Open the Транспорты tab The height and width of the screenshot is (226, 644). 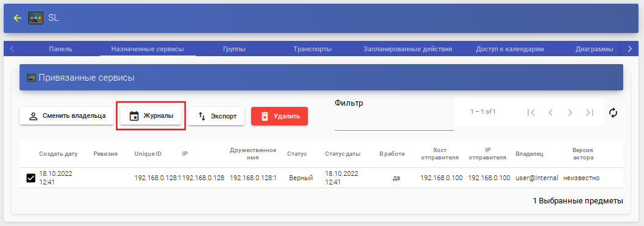click(313, 49)
